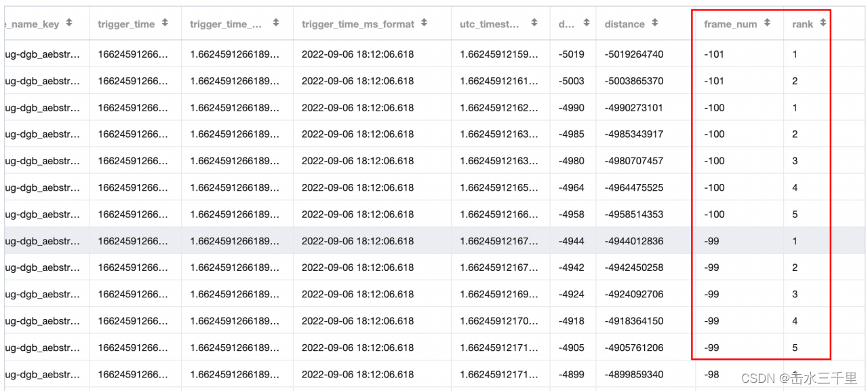Screen dimensions: 868x391
Task: Click the -4899 value in the last row
Action: click(571, 375)
